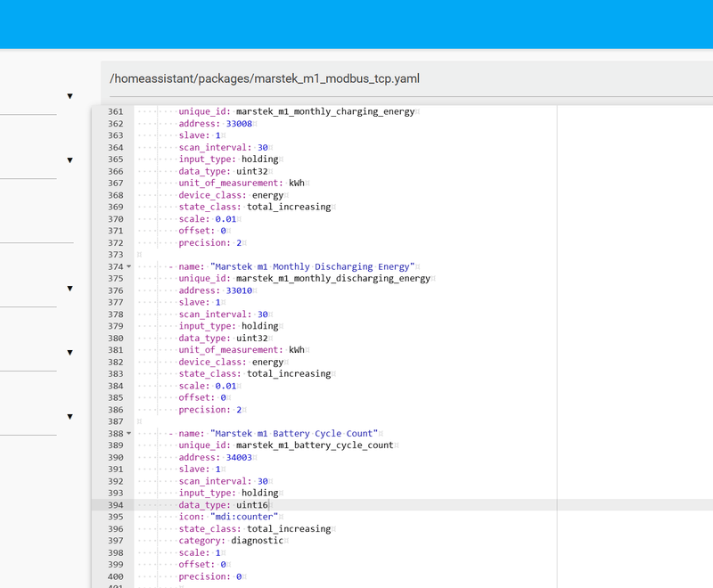This screenshot has height=588, width=713.
Task: Click state_class: total_increasing on line 396
Action: (255, 529)
